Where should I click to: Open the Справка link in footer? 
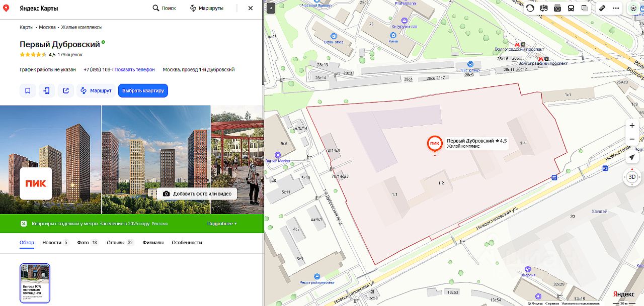[x=552, y=303]
